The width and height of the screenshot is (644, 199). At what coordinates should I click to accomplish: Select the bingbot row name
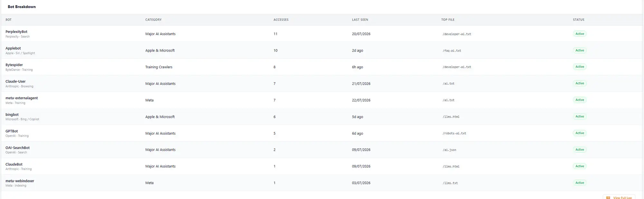(12, 115)
